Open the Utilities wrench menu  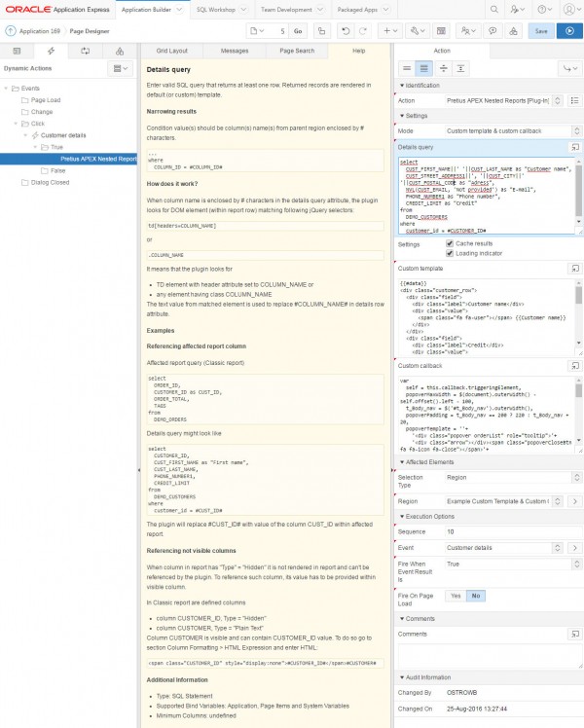(x=418, y=31)
